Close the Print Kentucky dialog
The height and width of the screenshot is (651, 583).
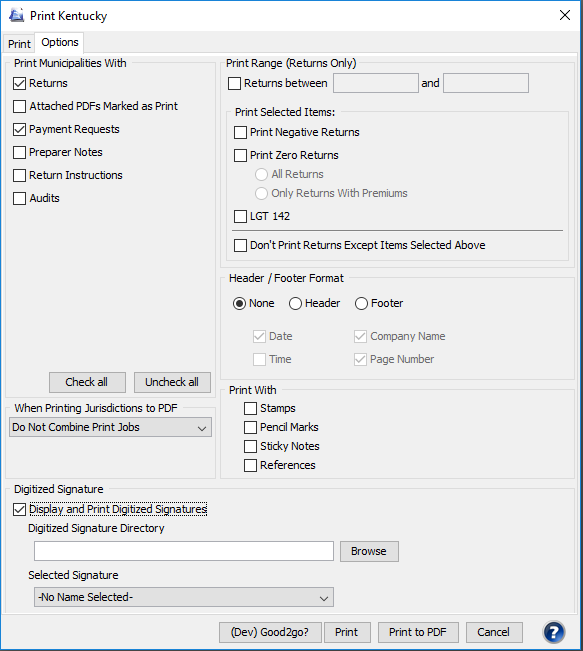click(x=565, y=15)
